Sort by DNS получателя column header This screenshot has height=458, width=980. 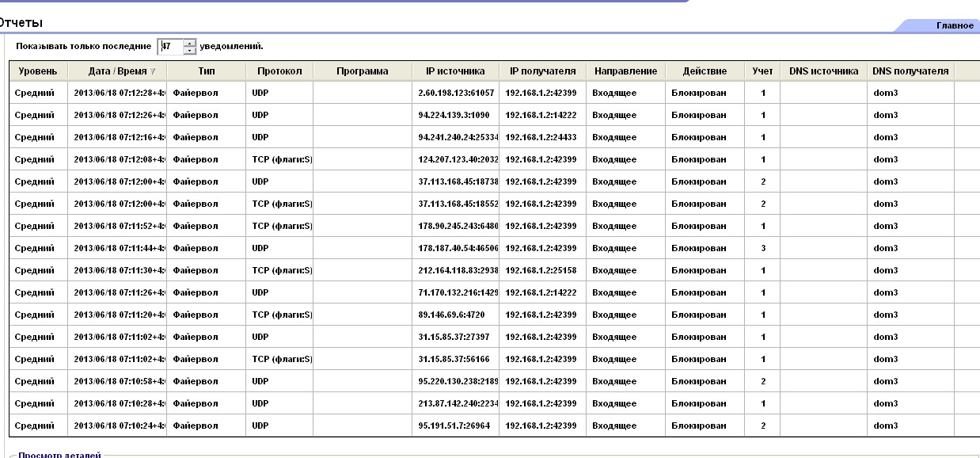coord(910,71)
